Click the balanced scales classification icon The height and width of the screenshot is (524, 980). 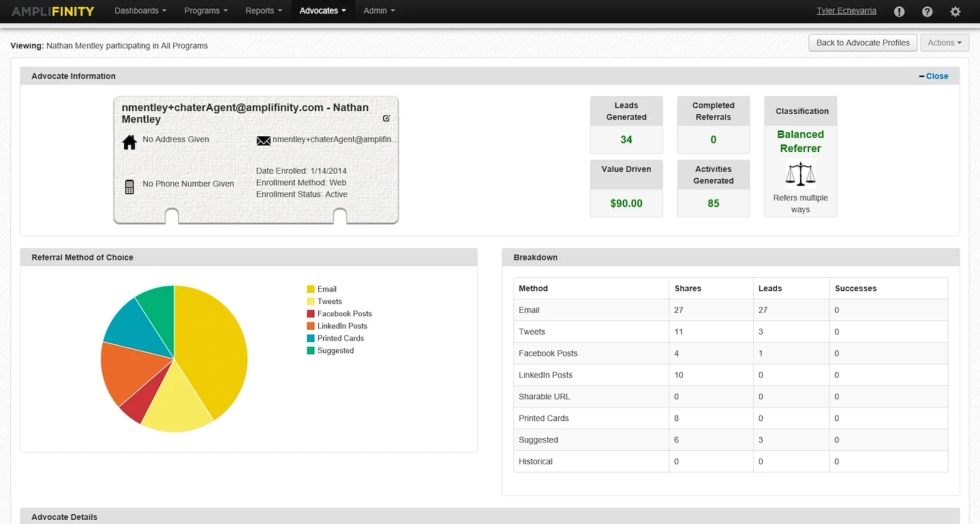(800, 174)
